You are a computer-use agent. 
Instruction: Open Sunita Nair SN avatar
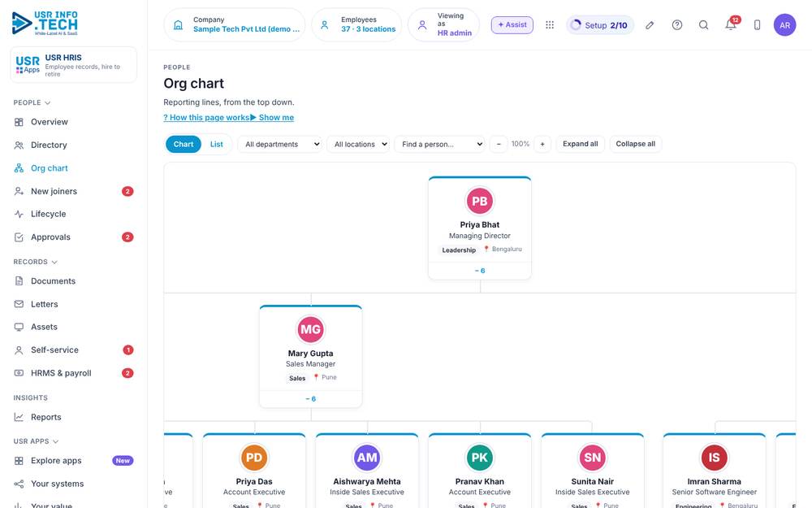tap(593, 458)
